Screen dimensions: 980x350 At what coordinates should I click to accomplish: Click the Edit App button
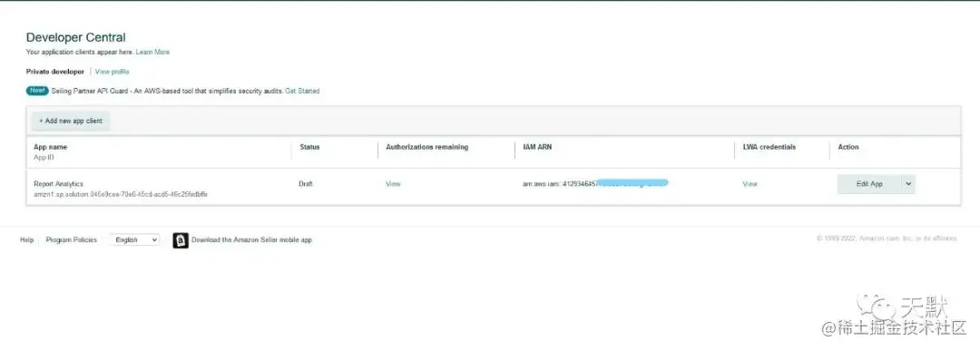869,184
